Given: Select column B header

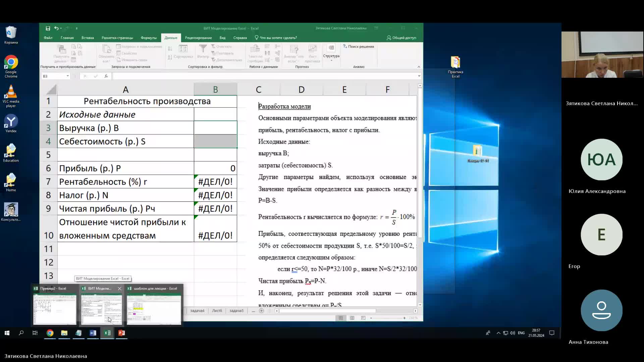Looking at the screenshot, I should [215, 89].
